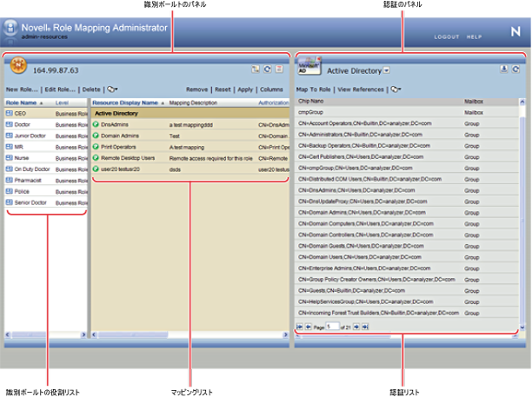Click scroll right arrow of roles list

83,334
